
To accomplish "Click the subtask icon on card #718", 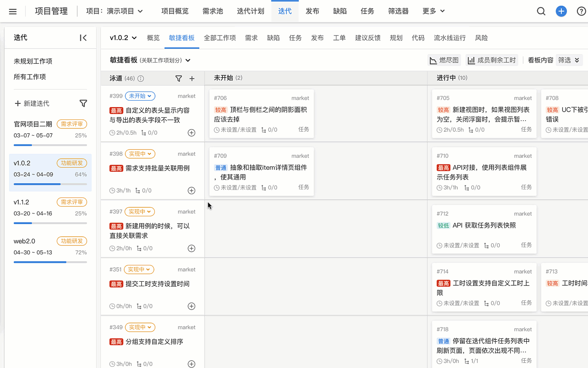I will click(x=467, y=361).
